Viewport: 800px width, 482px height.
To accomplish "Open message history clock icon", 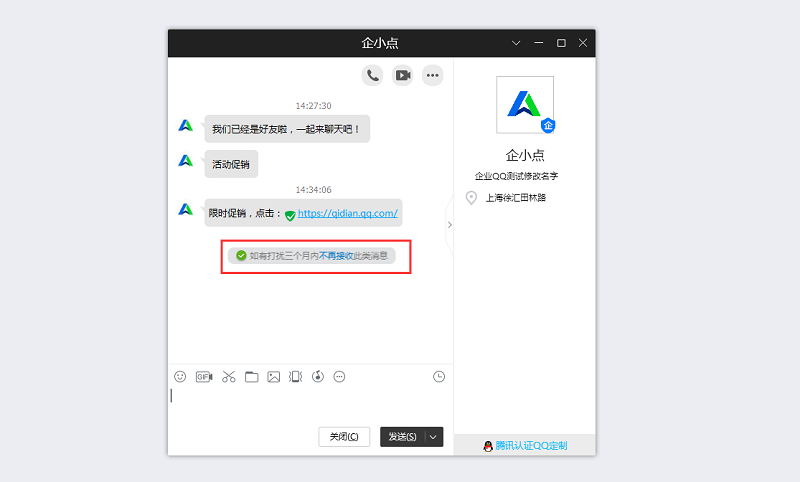I will [439, 376].
